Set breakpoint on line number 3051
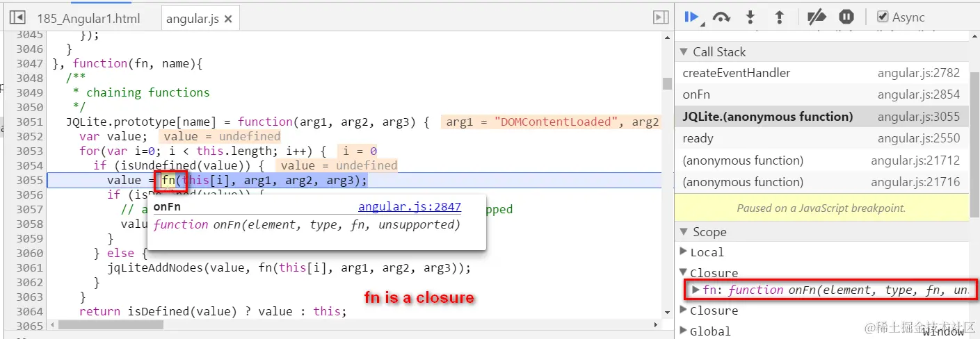980x339 pixels. 29,122
